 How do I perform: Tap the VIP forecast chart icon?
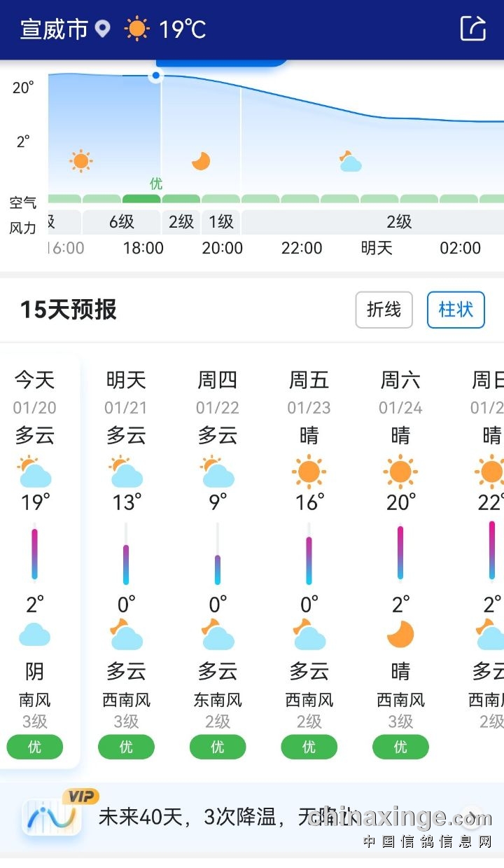pos(52,816)
